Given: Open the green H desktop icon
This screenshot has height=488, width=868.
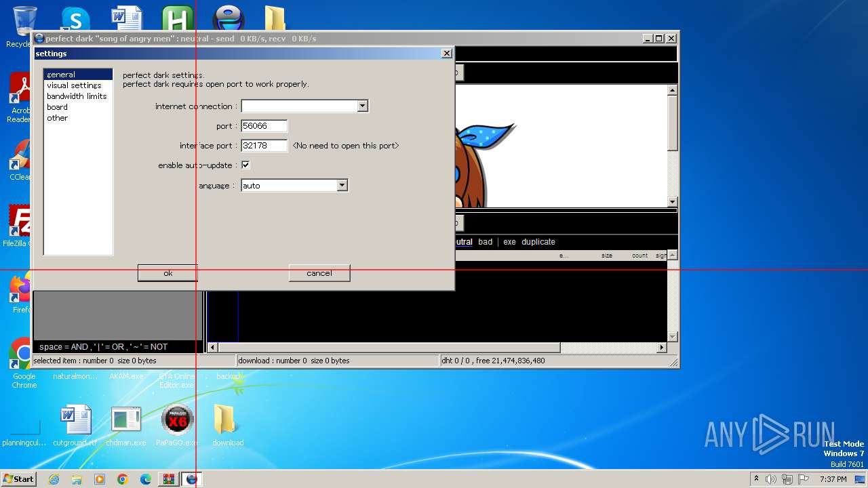Looking at the screenshot, I should [x=176, y=18].
